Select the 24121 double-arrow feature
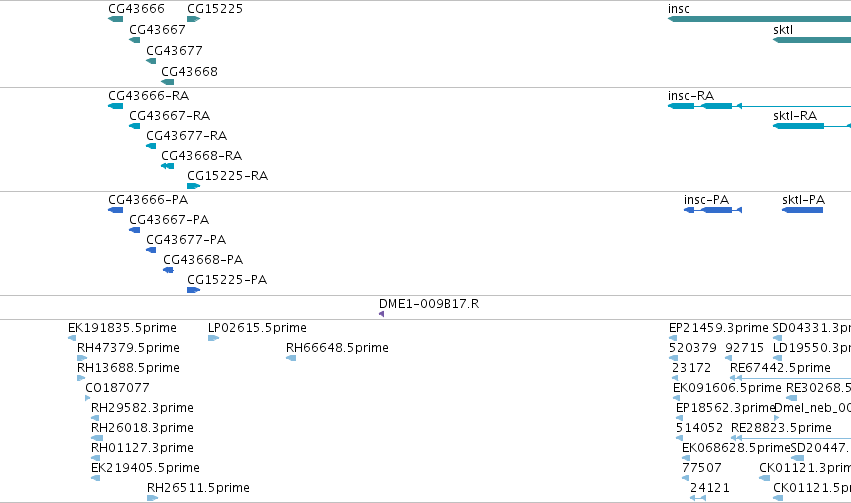 (698, 498)
